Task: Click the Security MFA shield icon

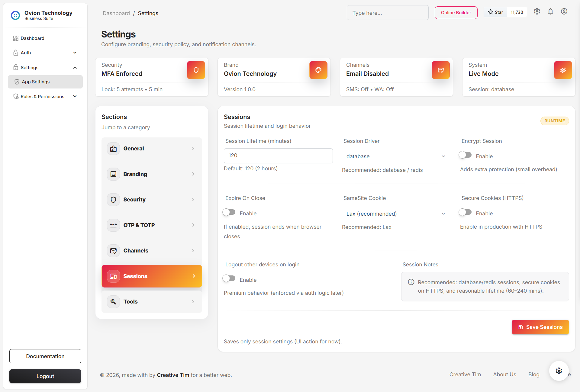Action: coord(196,70)
